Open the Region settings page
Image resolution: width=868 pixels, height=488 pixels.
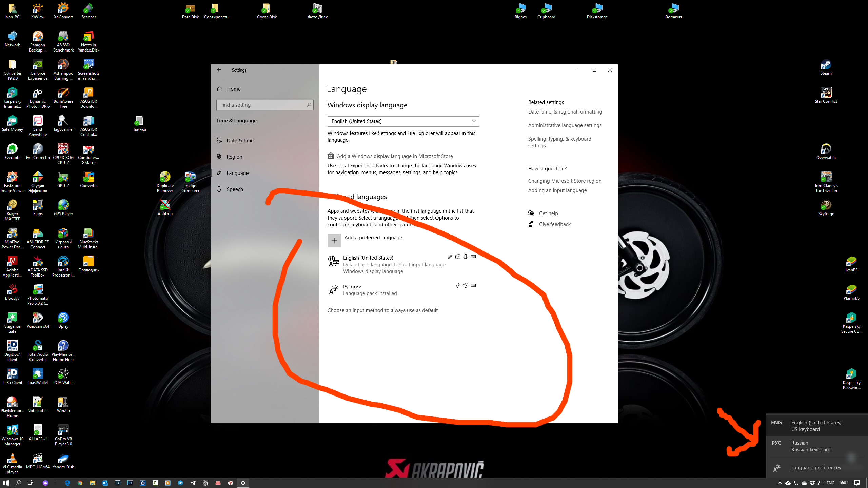click(x=234, y=157)
